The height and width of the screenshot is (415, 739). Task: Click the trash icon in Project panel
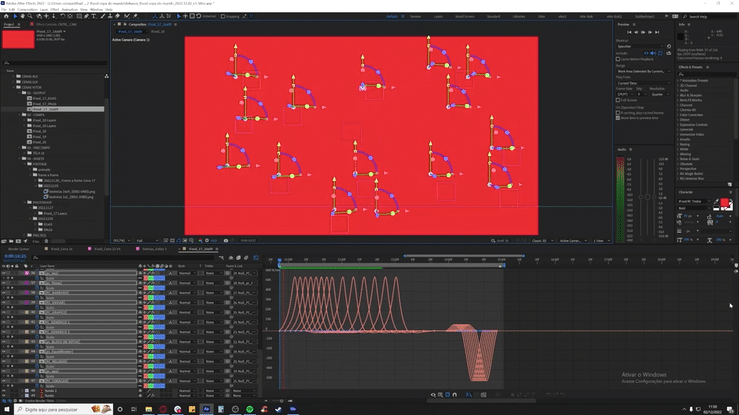click(x=46, y=241)
